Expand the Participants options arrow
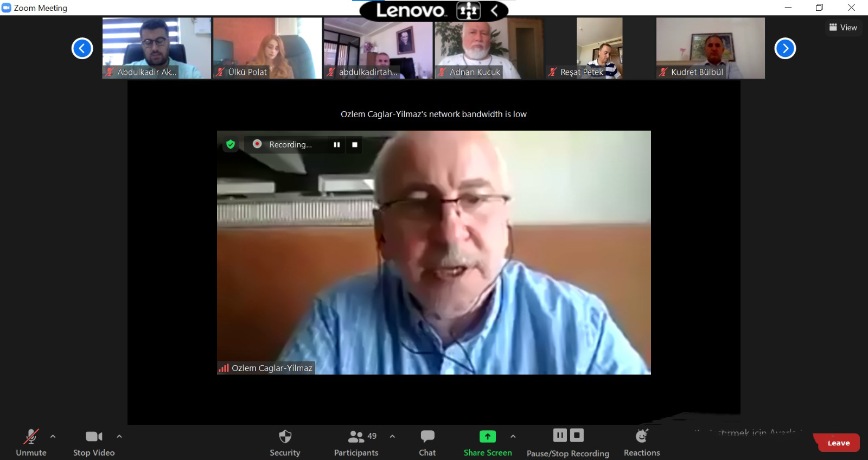 (392, 436)
